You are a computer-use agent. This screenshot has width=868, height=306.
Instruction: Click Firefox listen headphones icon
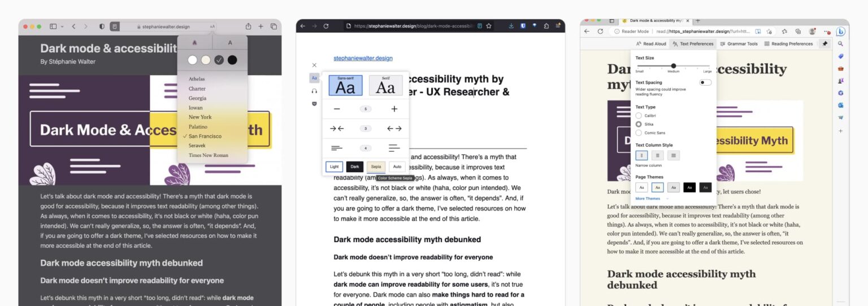(x=314, y=91)
